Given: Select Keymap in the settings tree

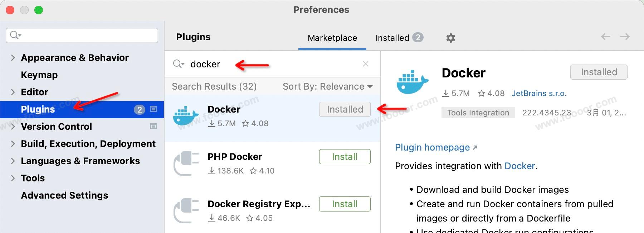Looking at the screenshot, I should 39,75.
